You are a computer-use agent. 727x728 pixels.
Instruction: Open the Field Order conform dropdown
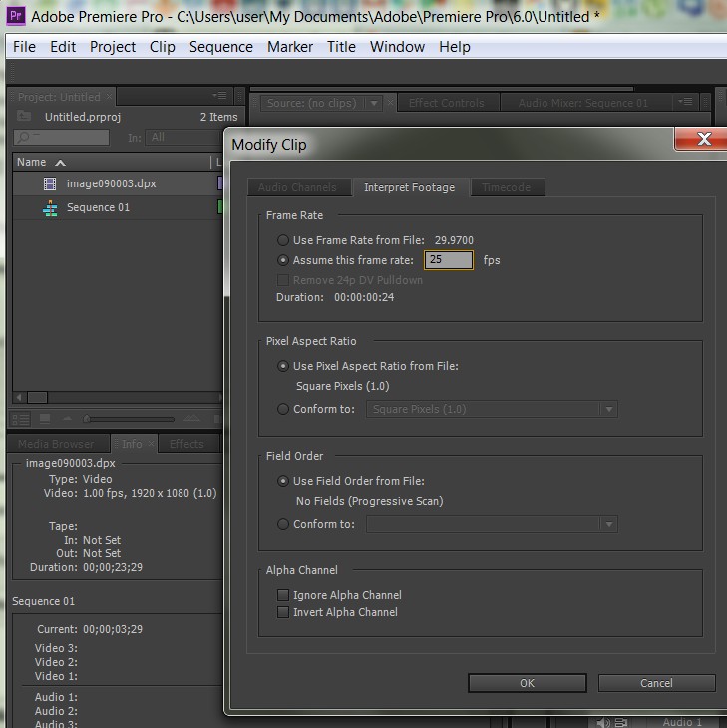pos(492,524)
